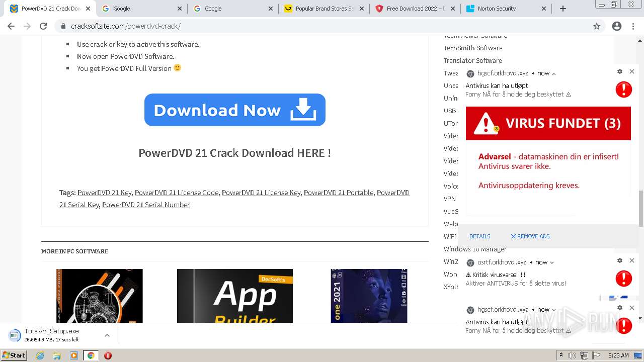
Task: Open Internet Explorer from the taskbar
Action: pyautogui.click(x=40, y=355)
